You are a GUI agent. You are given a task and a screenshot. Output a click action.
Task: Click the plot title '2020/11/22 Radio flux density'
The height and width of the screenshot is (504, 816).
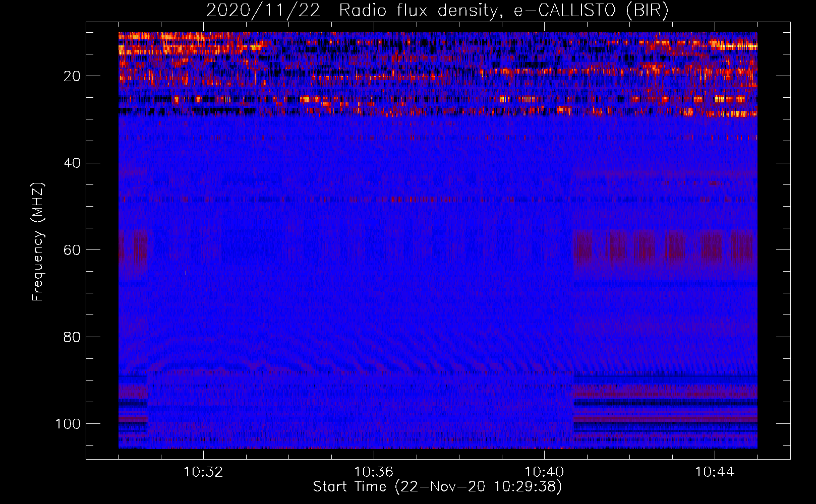(x=437, y=10)
